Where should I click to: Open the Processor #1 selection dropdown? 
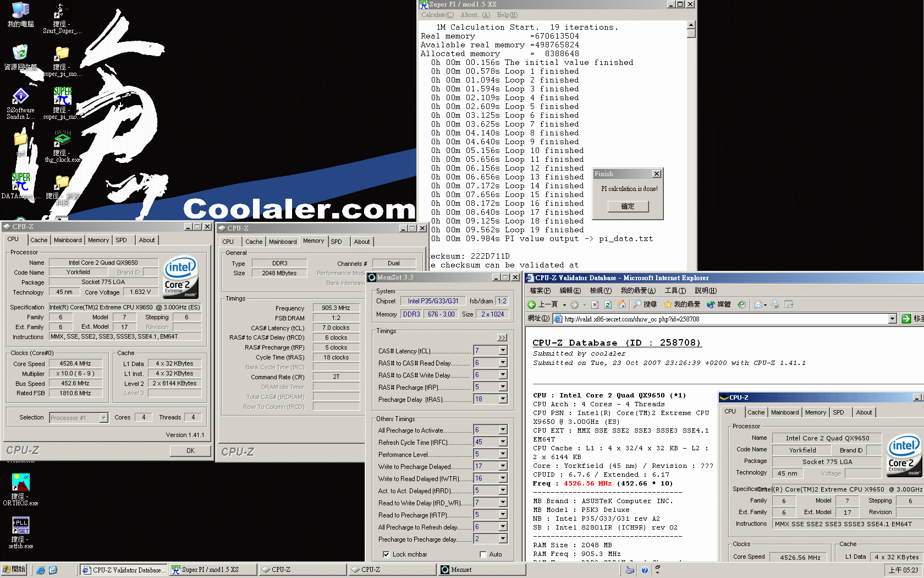pos(103,418)
